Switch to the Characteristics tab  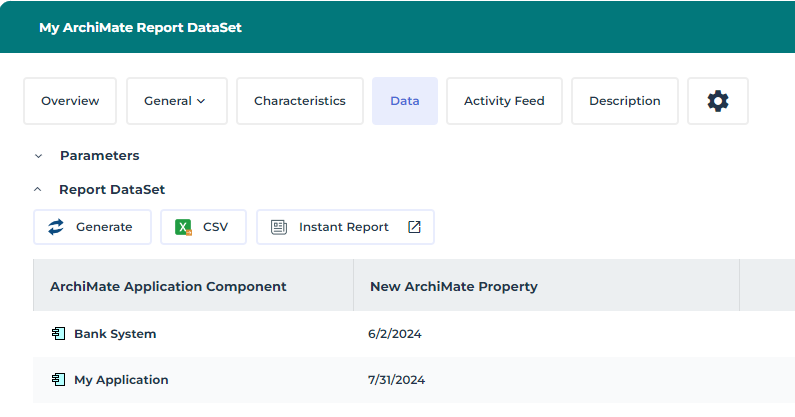coord(299,101)
